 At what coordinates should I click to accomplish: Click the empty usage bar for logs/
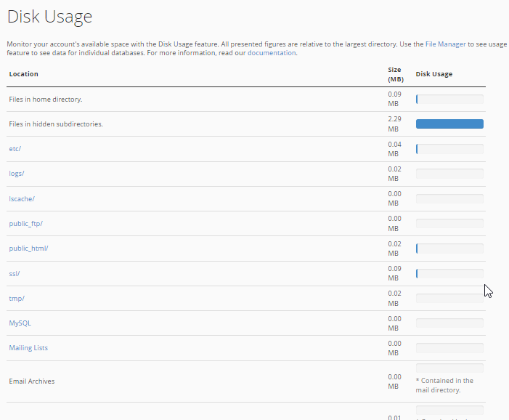[449, 174]
